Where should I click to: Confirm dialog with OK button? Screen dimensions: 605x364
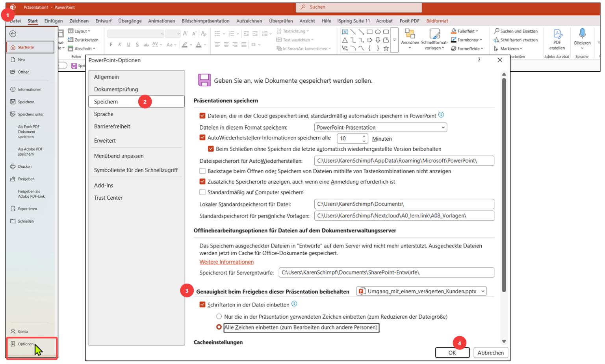[452, 353]
